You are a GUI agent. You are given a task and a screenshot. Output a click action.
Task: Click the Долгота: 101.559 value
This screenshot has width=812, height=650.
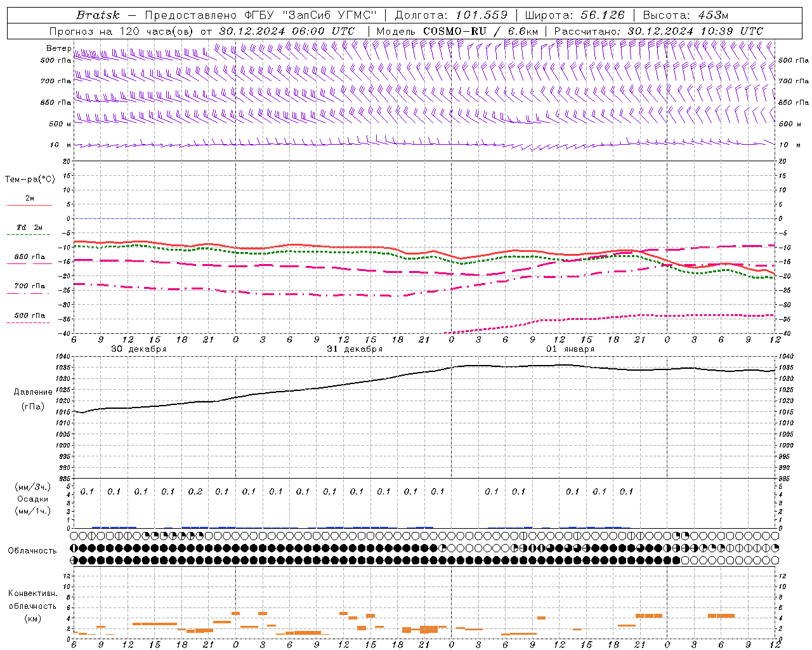click(451, 15)
